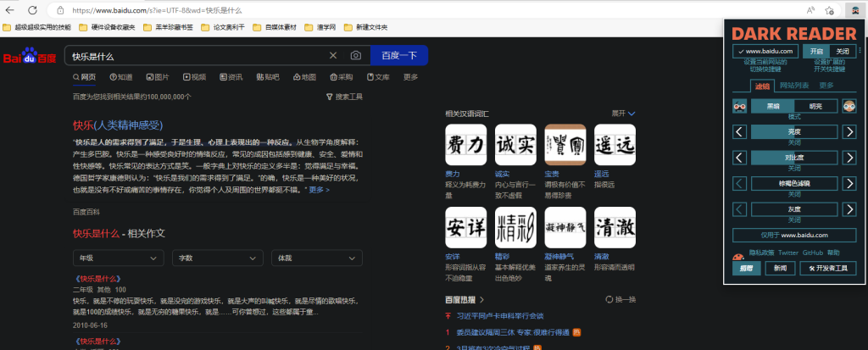Decrease contrast (对比度) with left arrow
The width and height of the screenshot is (868, 350).
point(740,158)
